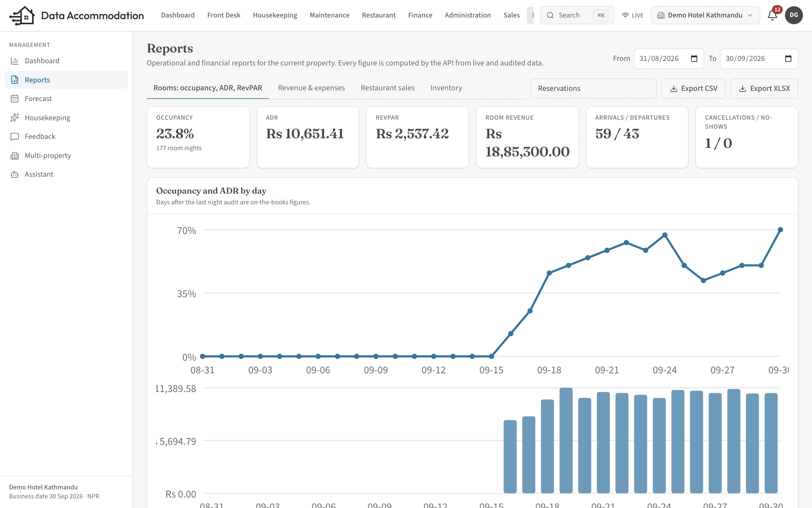
Task: Click the ⌘K shortcut badge in search
Action: click(601, 15)
